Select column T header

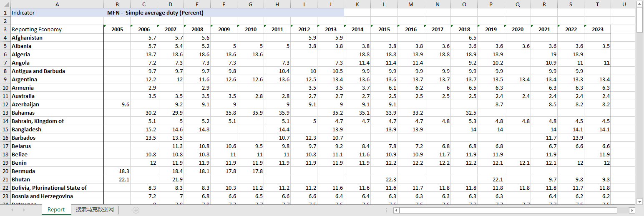click(x=597, y=4)
